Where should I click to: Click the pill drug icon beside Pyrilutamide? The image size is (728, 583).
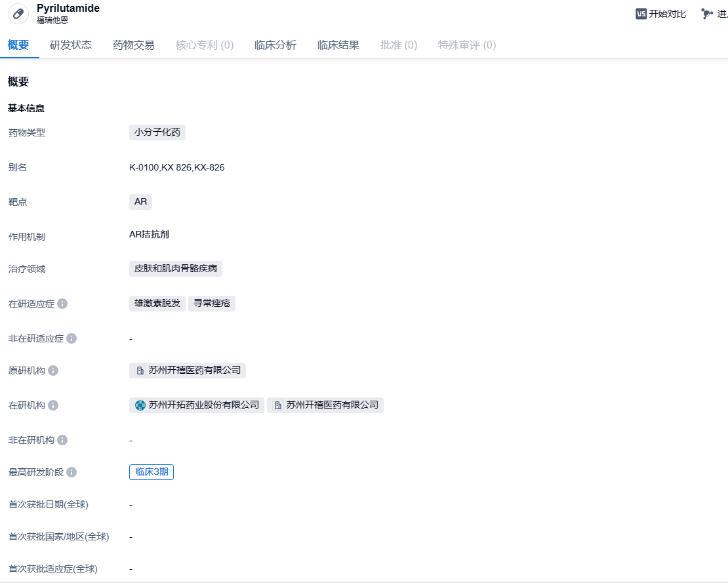[18, 14]
